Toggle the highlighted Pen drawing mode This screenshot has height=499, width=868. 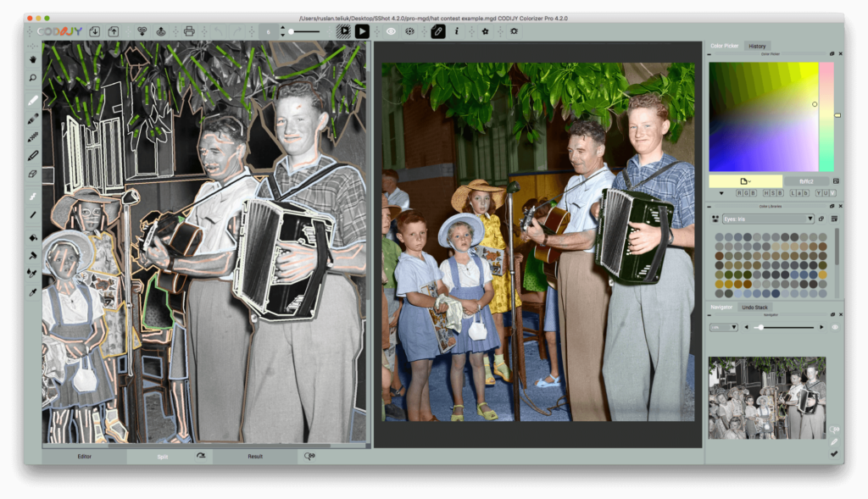coord(437,30)
